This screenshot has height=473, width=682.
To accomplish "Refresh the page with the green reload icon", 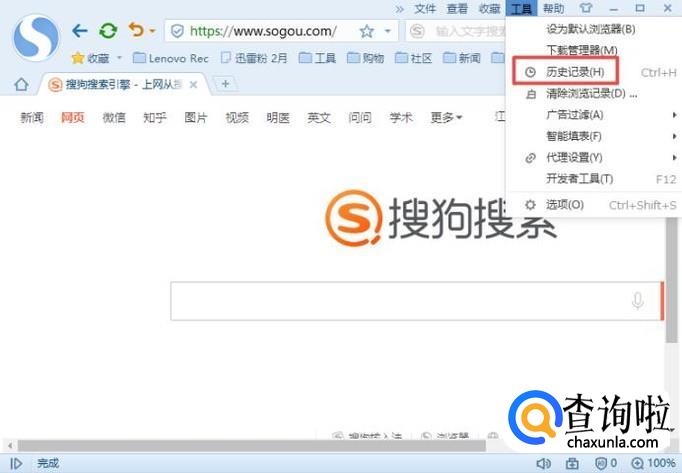I will [x=107, y=31].
